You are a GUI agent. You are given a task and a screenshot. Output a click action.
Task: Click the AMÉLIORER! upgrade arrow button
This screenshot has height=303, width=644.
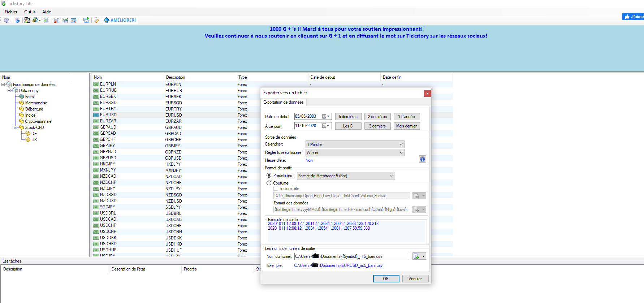pyautogui.click(x=120, y=20)
